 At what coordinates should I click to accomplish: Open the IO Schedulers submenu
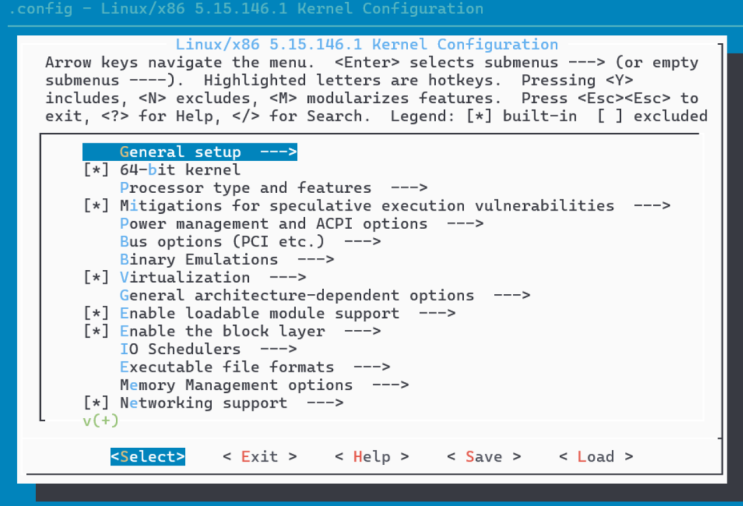(208, 349)
